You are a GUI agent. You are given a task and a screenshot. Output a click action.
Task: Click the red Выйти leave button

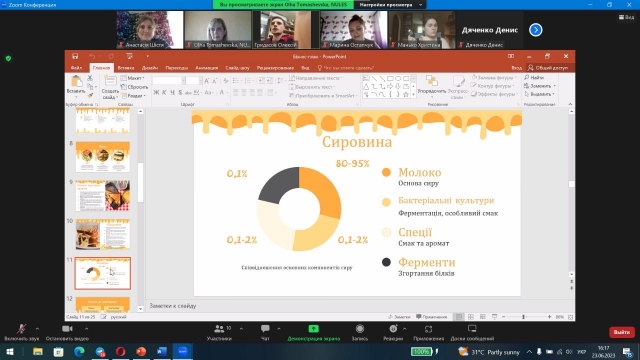[x=622, y=332]
